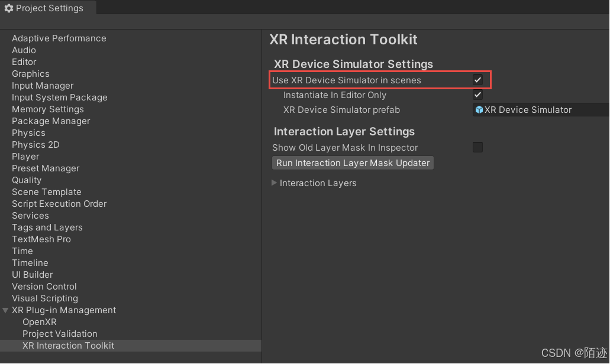The height and width of the screenshot is (364, 610).
Task: Select Script Execution Order
Action: click(x=59, y=203)
